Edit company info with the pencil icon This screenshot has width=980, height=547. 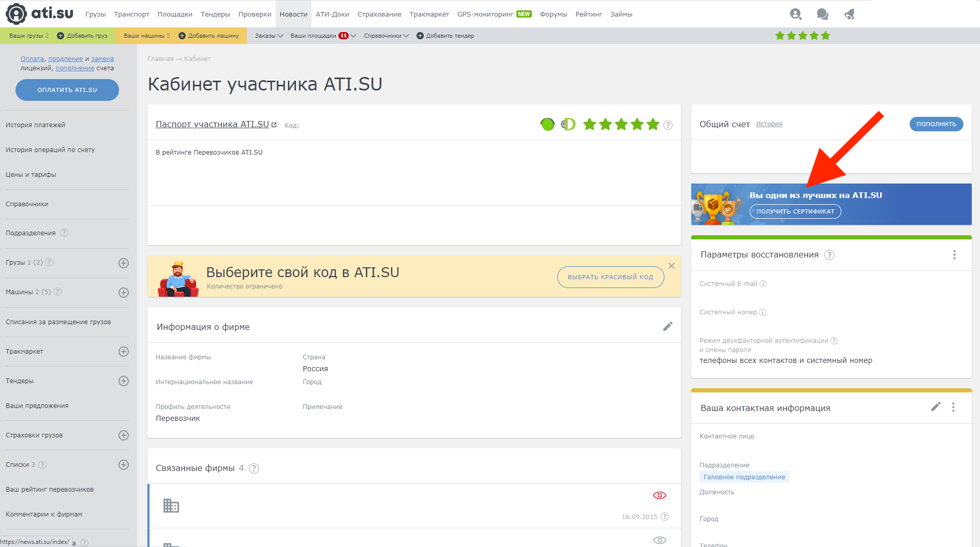(668, 326)
